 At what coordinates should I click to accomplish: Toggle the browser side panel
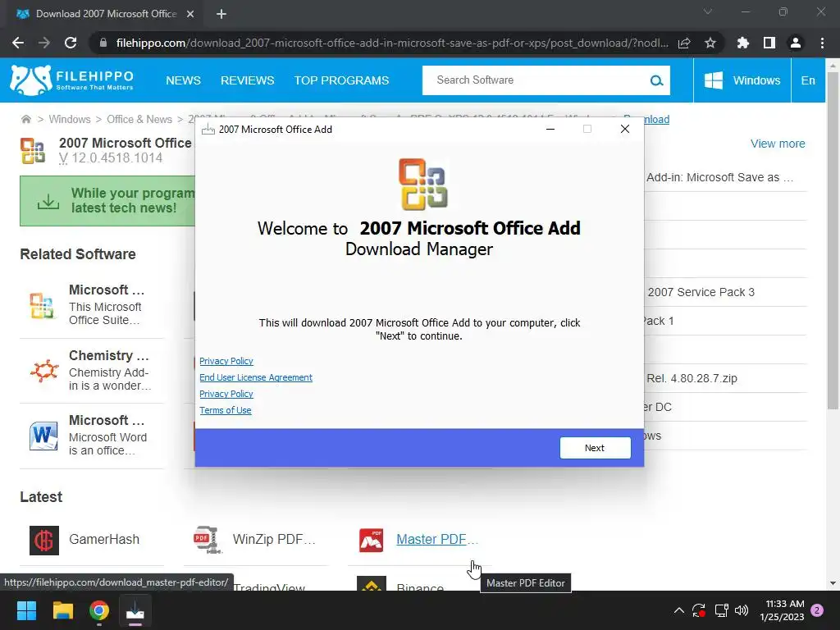(x=769, y=43)
